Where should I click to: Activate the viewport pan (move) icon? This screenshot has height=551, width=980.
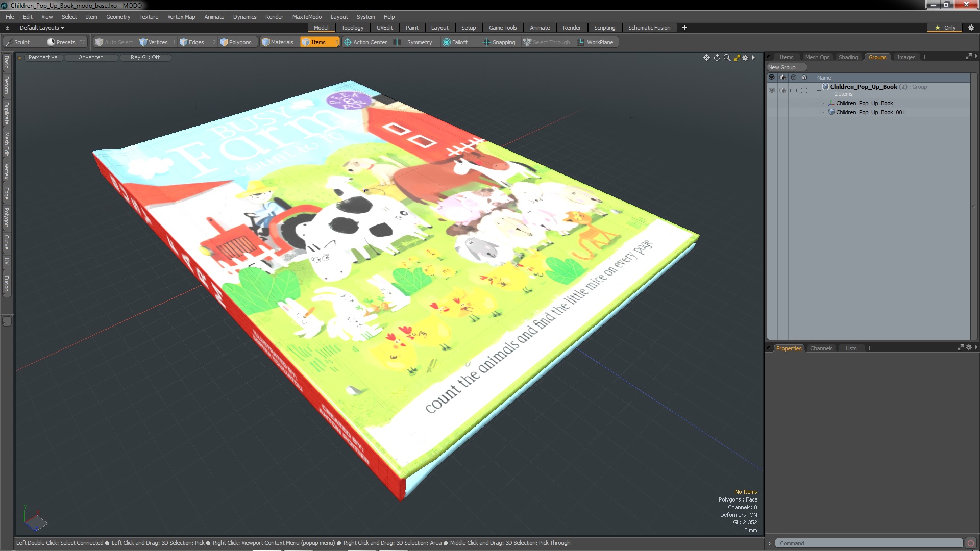point(706,58)
